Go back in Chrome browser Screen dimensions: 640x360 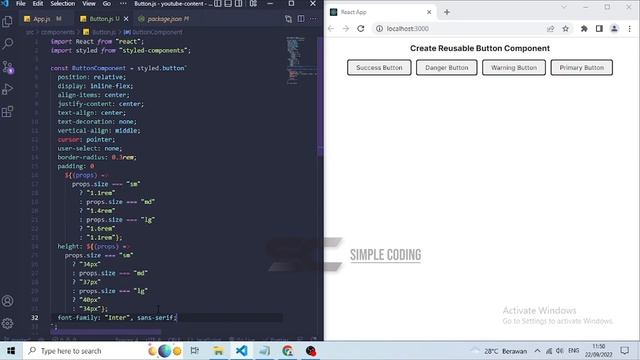(x=331, y=29)
